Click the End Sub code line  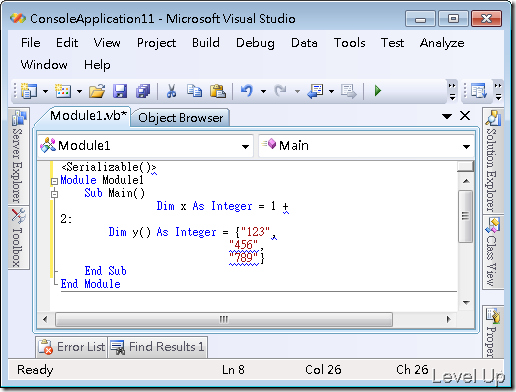click(105, 271)
